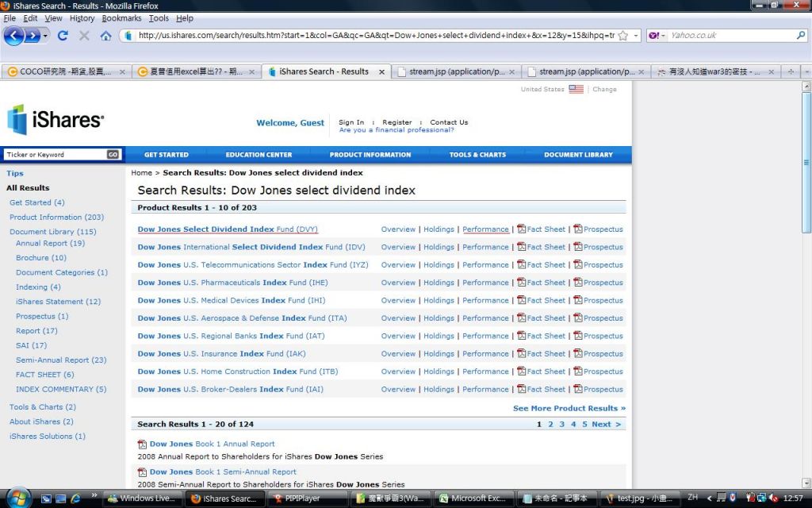Screen dimensions: 812x508
Task: Open the Tips link in sidebar
Action: (x=15, y=173)
